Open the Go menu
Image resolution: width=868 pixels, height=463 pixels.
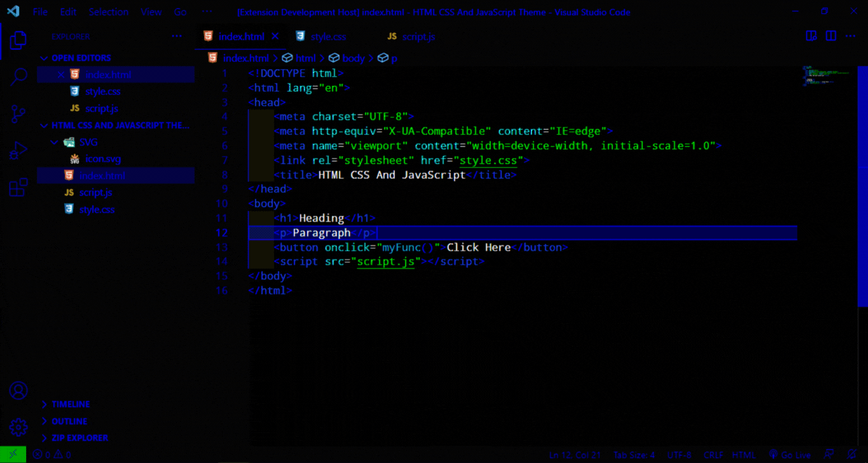point(181,12)
